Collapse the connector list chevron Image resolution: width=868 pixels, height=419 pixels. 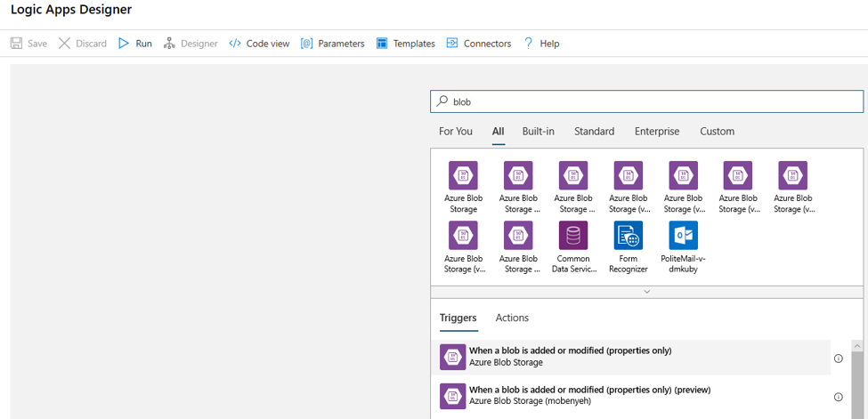[x=647, y=292]
